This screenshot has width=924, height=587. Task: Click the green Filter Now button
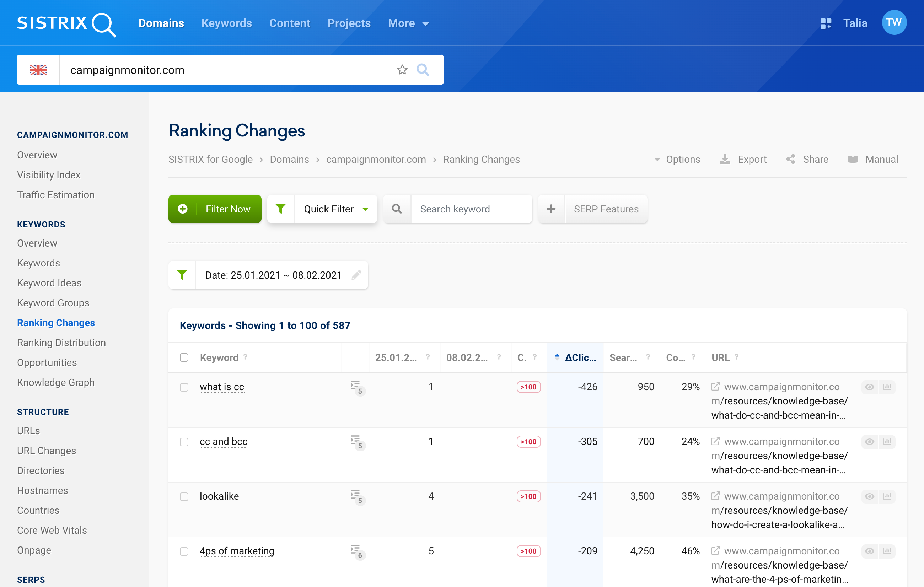point(215,209)
